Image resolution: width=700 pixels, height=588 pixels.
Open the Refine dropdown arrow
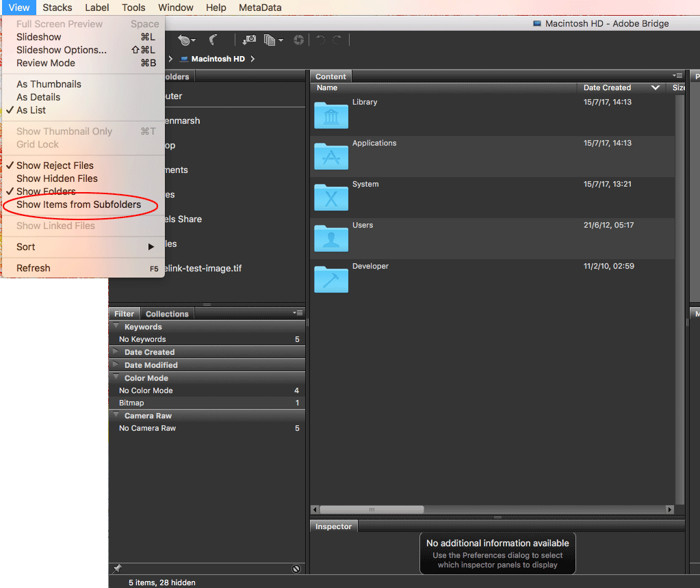click(281, 40)
